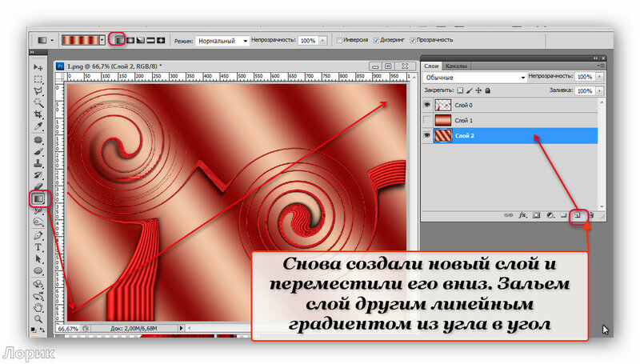
Task: Toggle lock all padlock icon
Action: (x=488, y=90)
